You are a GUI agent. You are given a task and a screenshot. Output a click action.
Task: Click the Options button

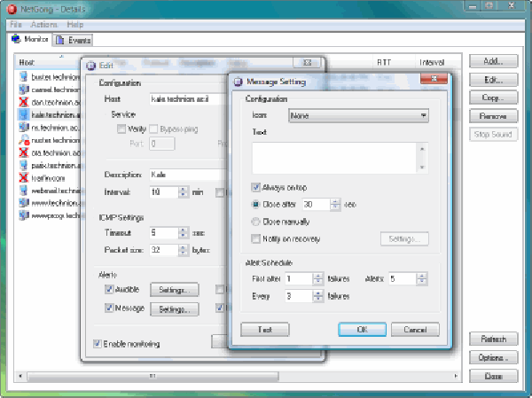coord(493,357)
